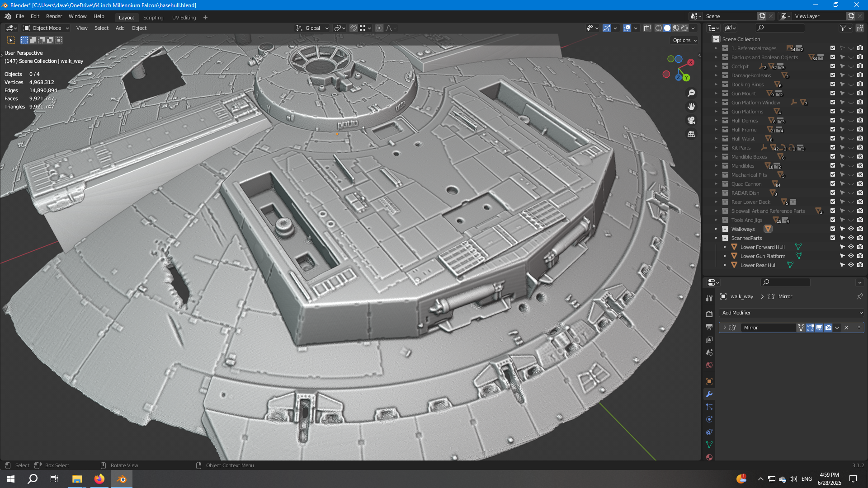Collapse the ScannedParts collection
The width and height of the screenshot is (868, 488).
tap(716, 238)
